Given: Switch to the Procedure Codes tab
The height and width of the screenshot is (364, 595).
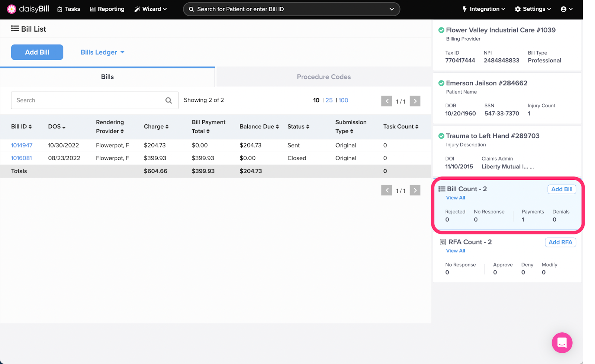Looking at the screenshot, I should pos(324,77).
